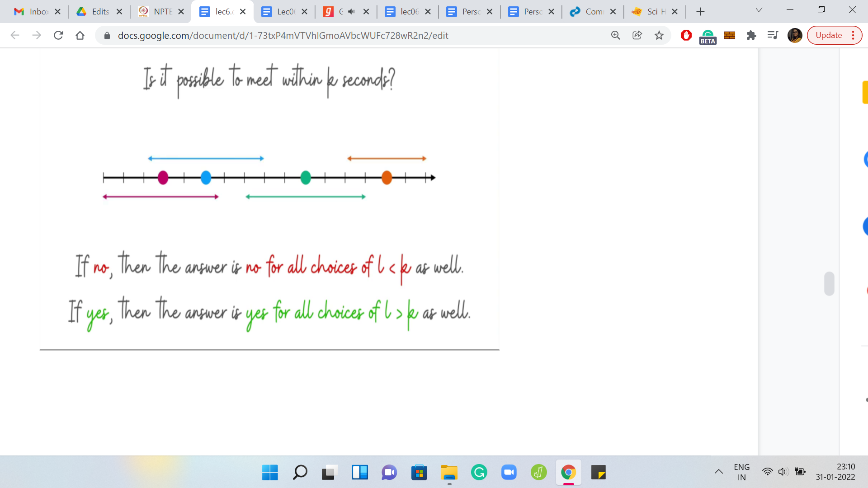Screen dimensions: 868x488
Task: Click the Update button
Action: tap(828, 35)
